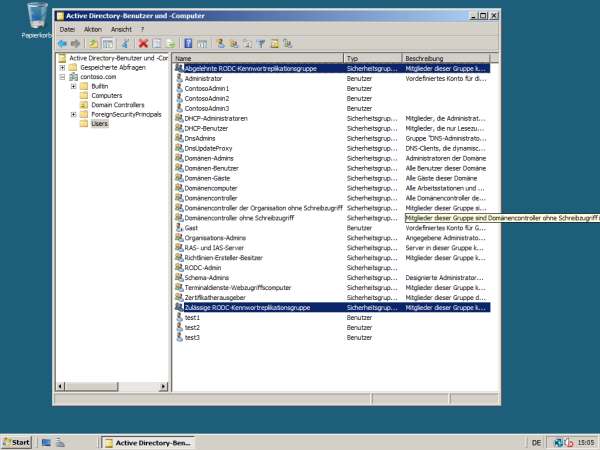Image resolution: width=600 pixels, height=450 pixels.
Task: Open the Datei menu
Action: click(x=67, y=29)
